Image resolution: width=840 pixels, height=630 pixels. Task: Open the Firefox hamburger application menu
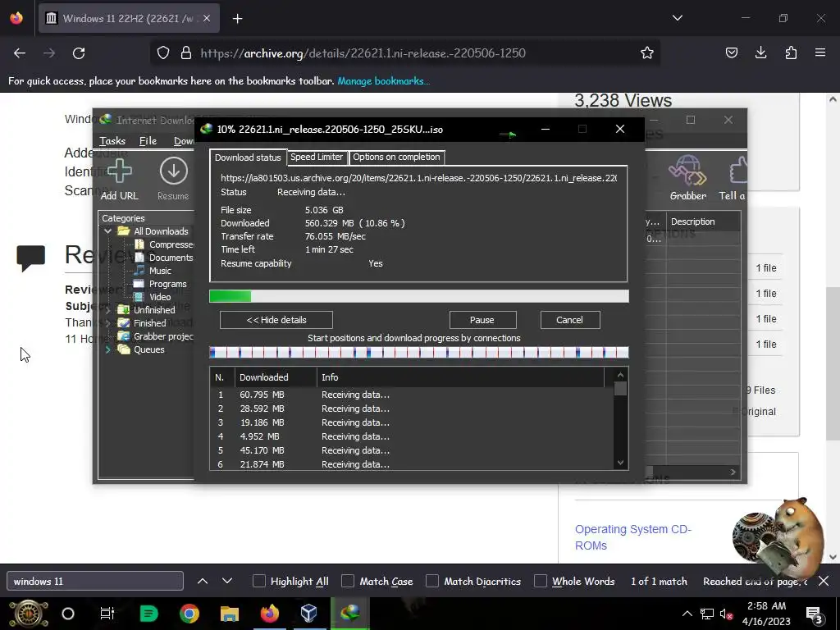point(820,52)
